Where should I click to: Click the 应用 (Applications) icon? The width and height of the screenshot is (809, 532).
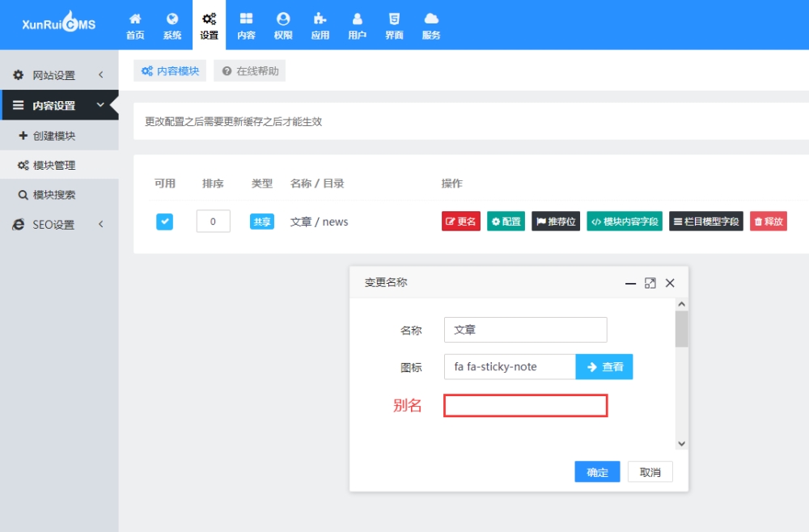coord(320,24)
